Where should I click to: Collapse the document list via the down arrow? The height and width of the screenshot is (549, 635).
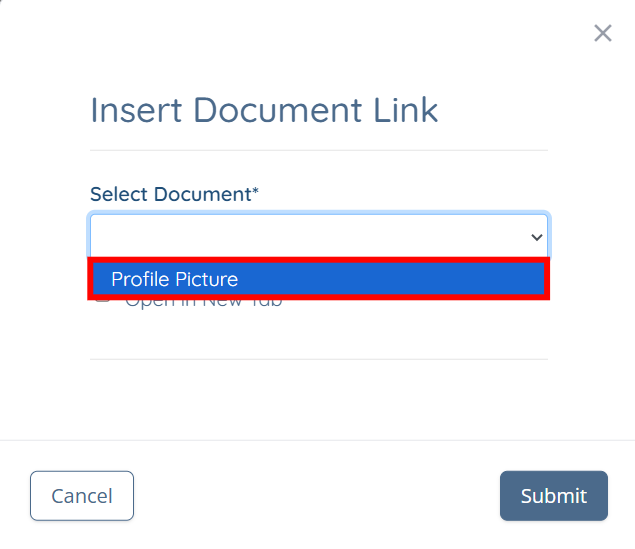click(537, 237)
